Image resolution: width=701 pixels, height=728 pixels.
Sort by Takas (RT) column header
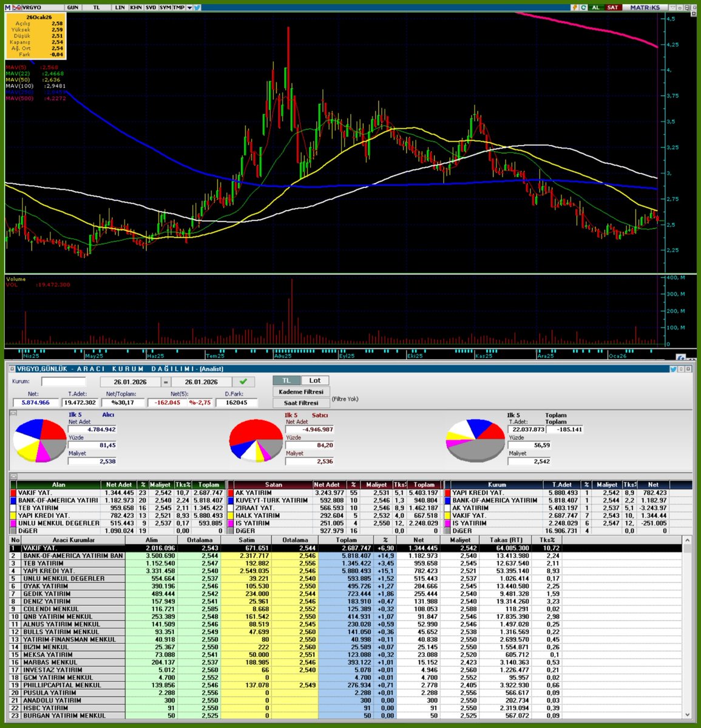pyautogui.click(x=506, y=540)
